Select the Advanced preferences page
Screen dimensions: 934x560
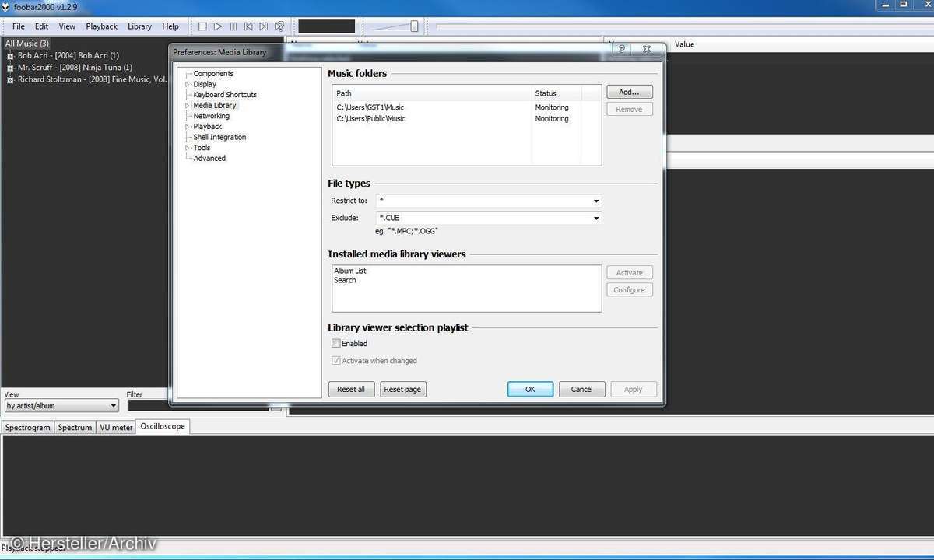click(209, 158)
